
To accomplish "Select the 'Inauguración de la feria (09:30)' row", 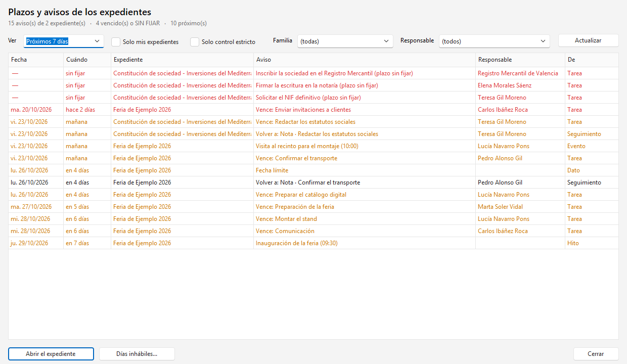I will pos(313,243).
